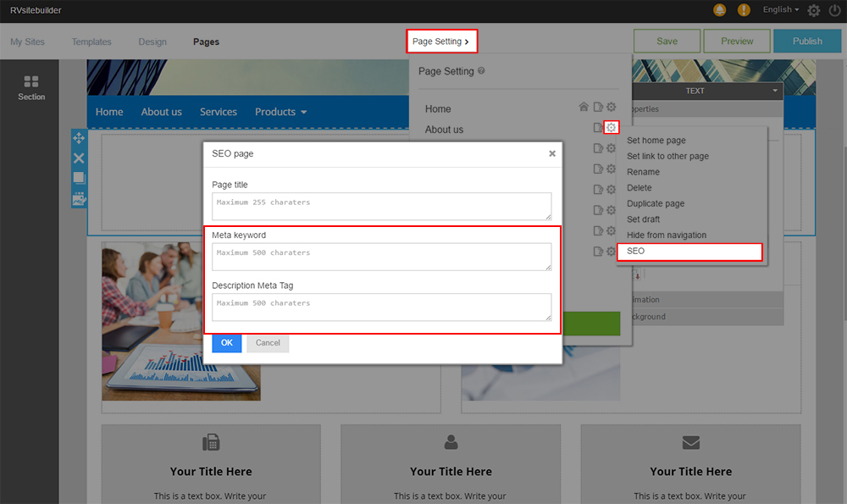Image resolution: width=847 pixels, height=504 pixels.
Task: Click the orange exclamation alert icon
Action: [x=744, y=10]
